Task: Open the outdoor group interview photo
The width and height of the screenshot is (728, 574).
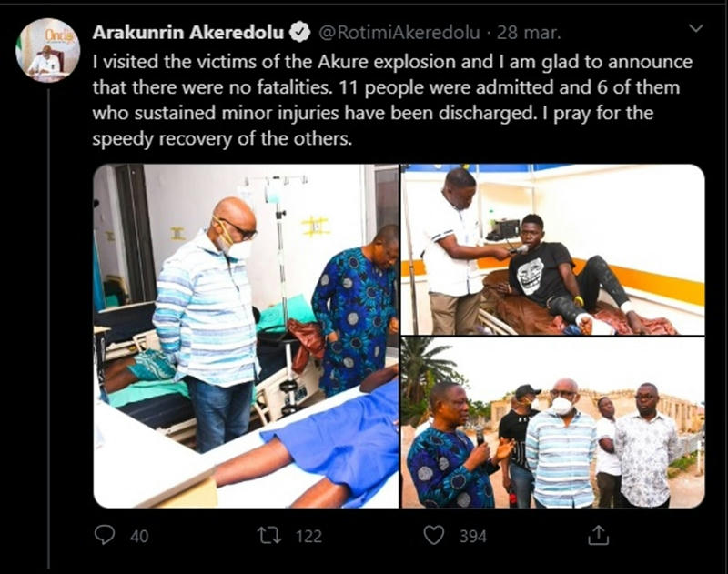Action: pyautogui.click(x=553, y=421)
